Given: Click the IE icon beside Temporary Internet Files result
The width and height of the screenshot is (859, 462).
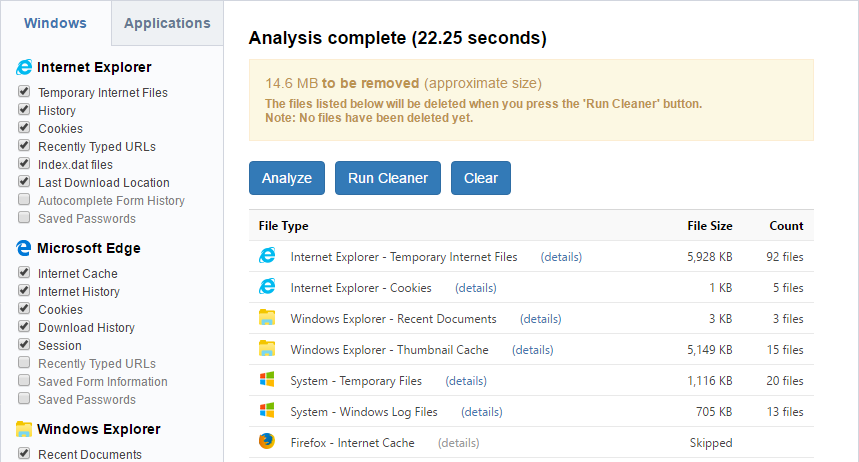Looking at the screenshot, I should click(x=267, y=257).
